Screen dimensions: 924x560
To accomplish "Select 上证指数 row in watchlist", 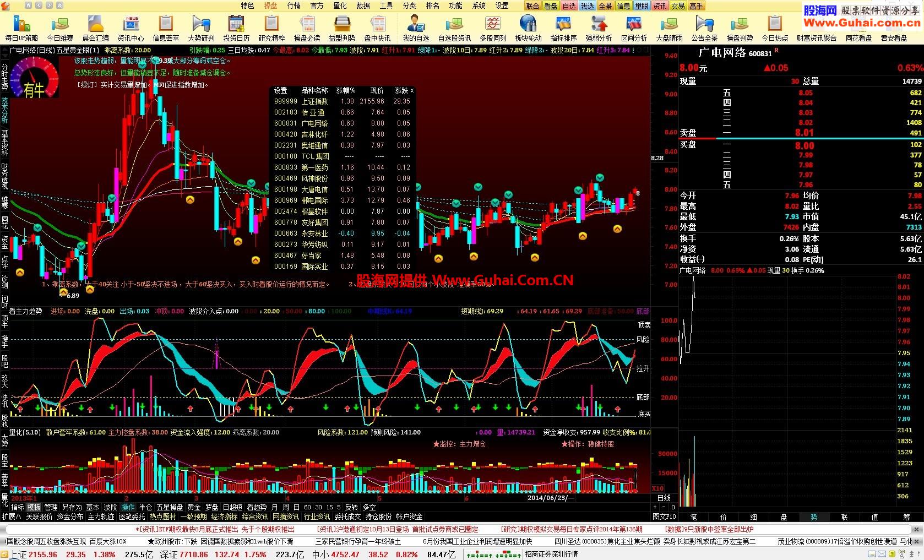I will [x=342, y=101].
